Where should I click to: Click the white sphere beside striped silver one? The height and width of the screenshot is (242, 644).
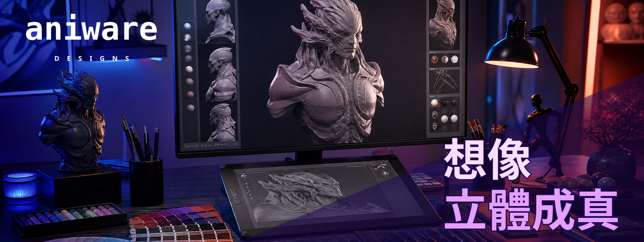click(x=454, y=59)
